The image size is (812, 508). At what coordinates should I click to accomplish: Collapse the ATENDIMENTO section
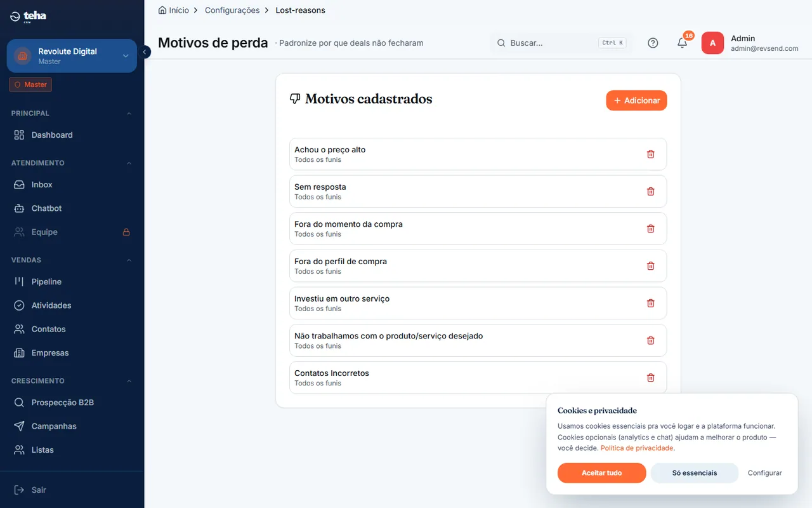pos(129,163)
